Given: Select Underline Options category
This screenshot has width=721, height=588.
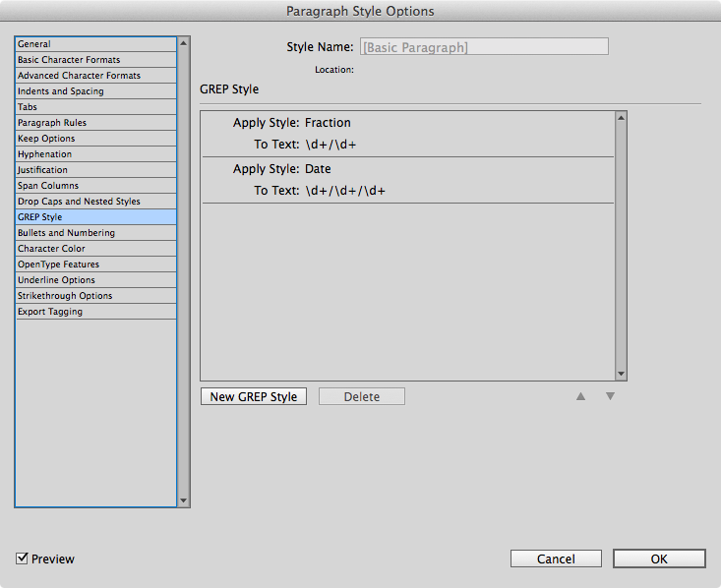Looking at the screenshot, I should (95, 280).
